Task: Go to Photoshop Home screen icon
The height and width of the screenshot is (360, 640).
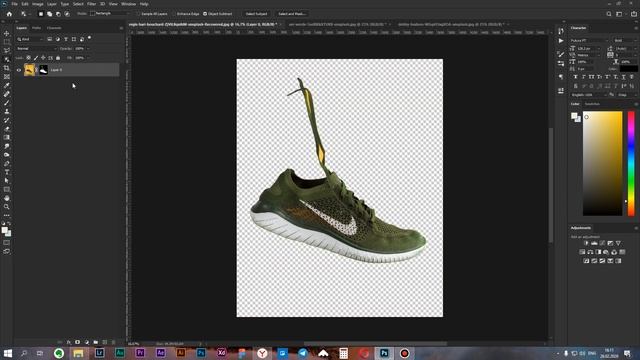Action: point(9,14)
